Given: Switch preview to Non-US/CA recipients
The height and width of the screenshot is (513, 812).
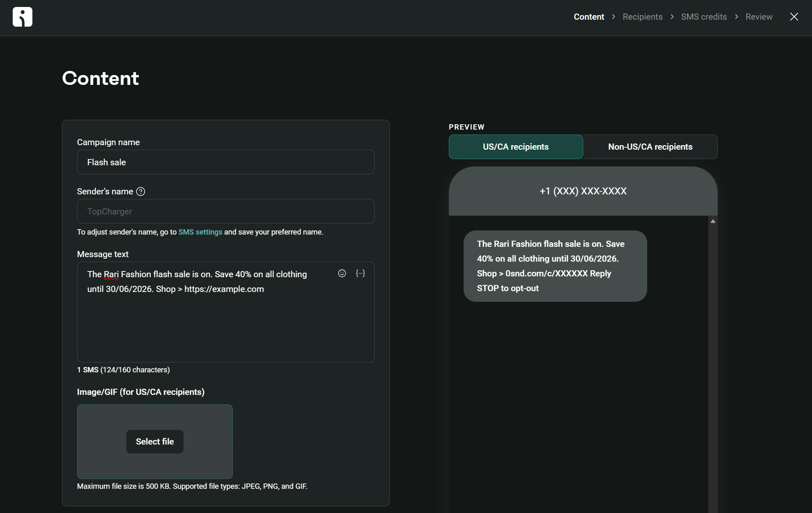Looking at the screenshot, I should [650, 147].
